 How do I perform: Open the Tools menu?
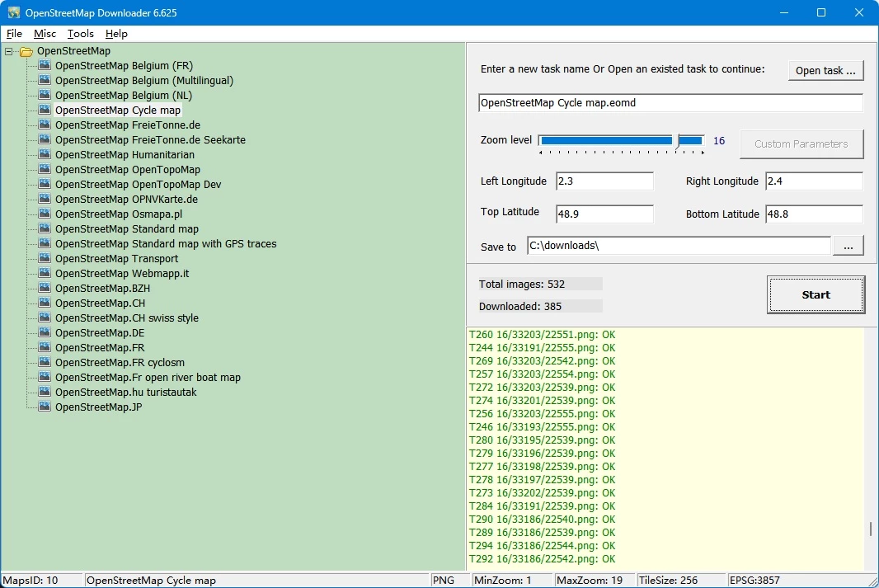(80, 34)
